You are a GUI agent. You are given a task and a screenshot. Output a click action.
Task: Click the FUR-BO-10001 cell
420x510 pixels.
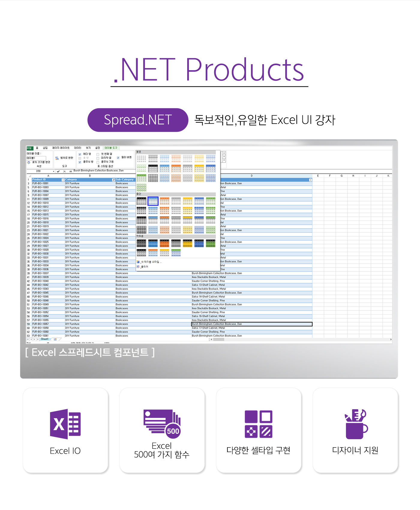[48, 183]
